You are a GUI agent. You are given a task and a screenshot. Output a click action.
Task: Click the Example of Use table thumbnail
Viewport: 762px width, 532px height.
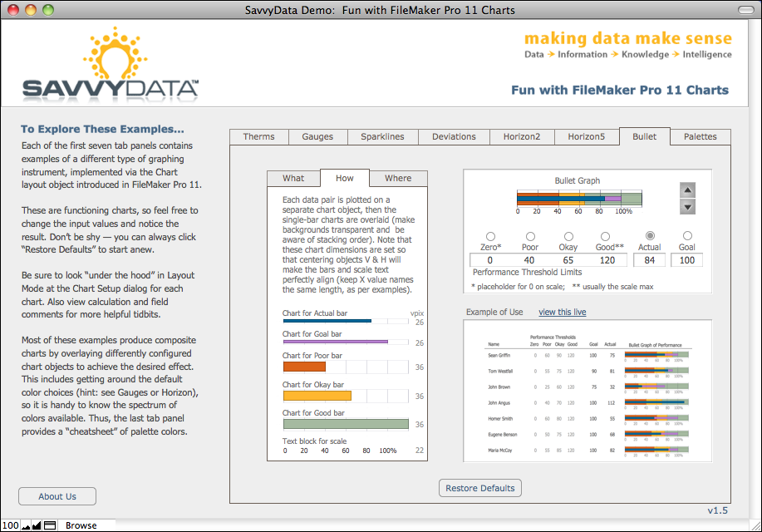click(587, 391)
